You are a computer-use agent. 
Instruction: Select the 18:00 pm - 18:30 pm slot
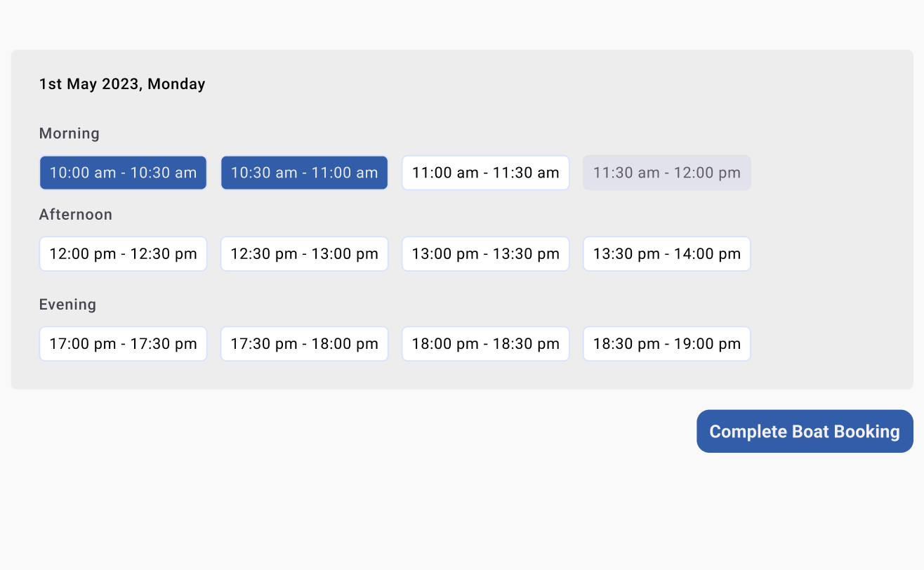(485, 343)
